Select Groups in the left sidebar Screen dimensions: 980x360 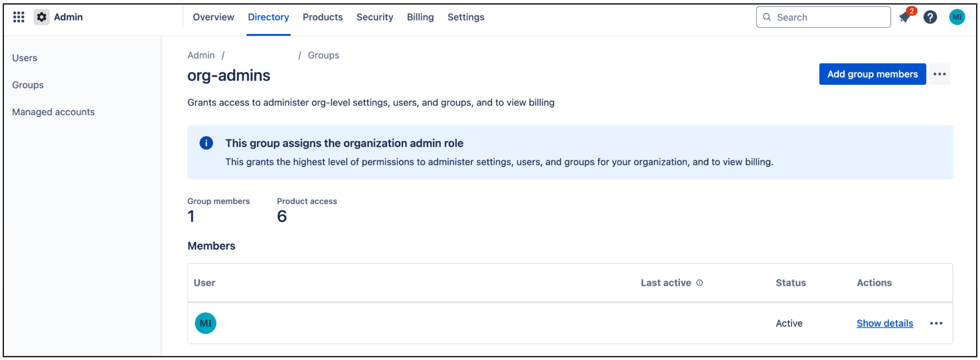27,84
